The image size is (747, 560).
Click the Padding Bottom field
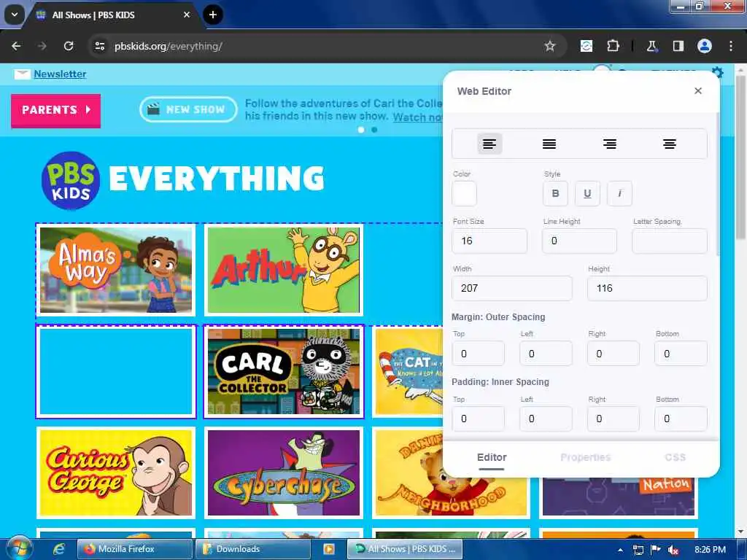[x=681, y=419]
